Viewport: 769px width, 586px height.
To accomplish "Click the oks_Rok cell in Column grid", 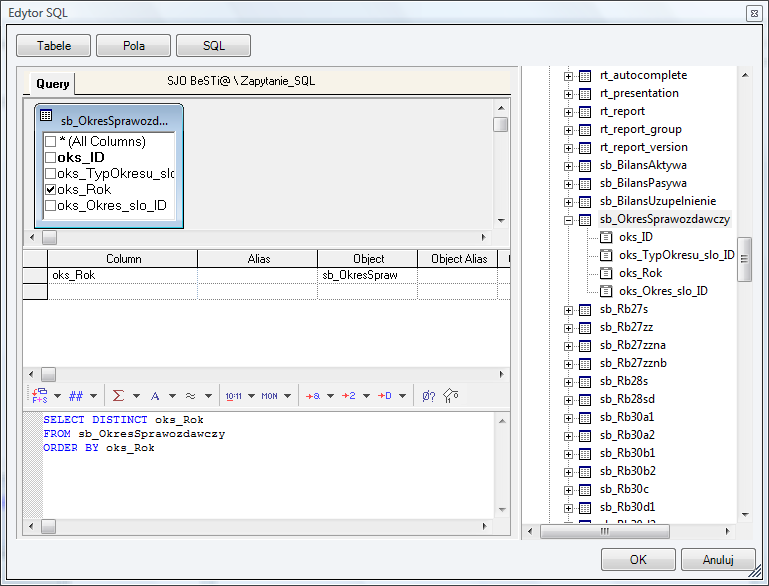I will click(123, 275).
